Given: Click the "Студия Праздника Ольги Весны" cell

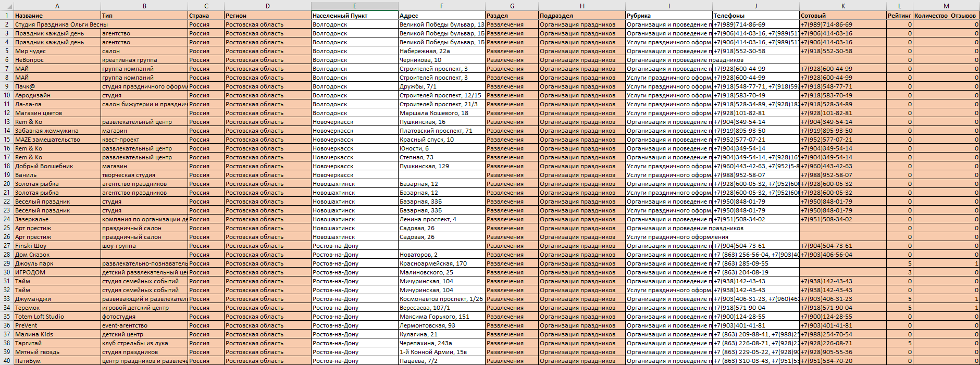Looking at the screenshot, I should 61,24.
